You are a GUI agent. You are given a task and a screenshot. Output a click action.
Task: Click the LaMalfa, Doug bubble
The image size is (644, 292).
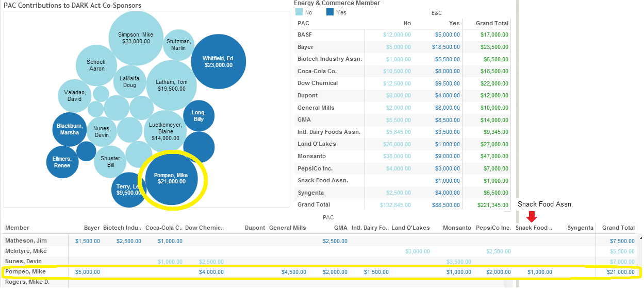[x=130, y=81]
